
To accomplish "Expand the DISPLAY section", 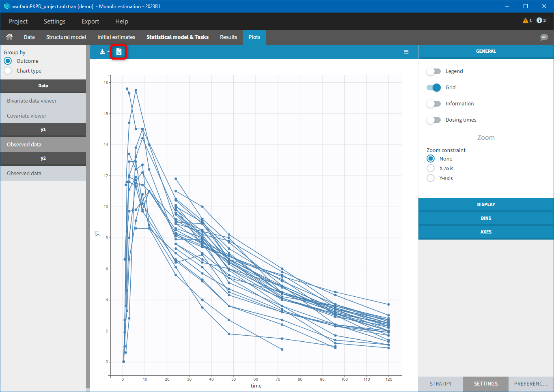I will click(x=486, y=204).
